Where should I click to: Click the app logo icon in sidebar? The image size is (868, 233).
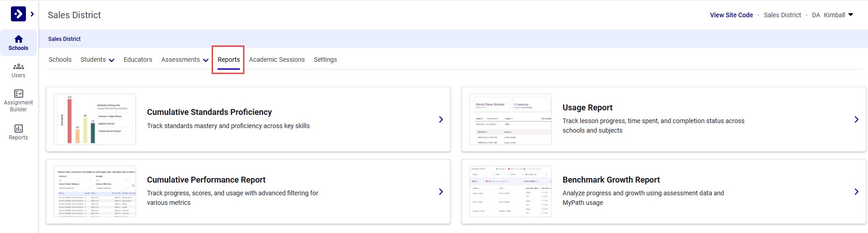coord(18,14)
